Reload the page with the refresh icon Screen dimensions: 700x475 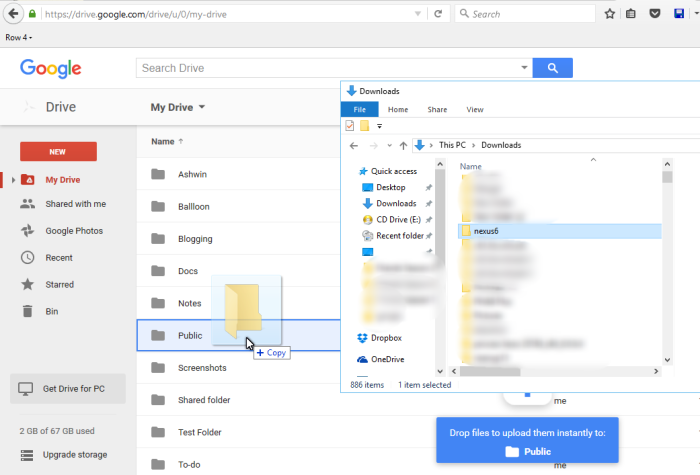[x=438, y=14]
